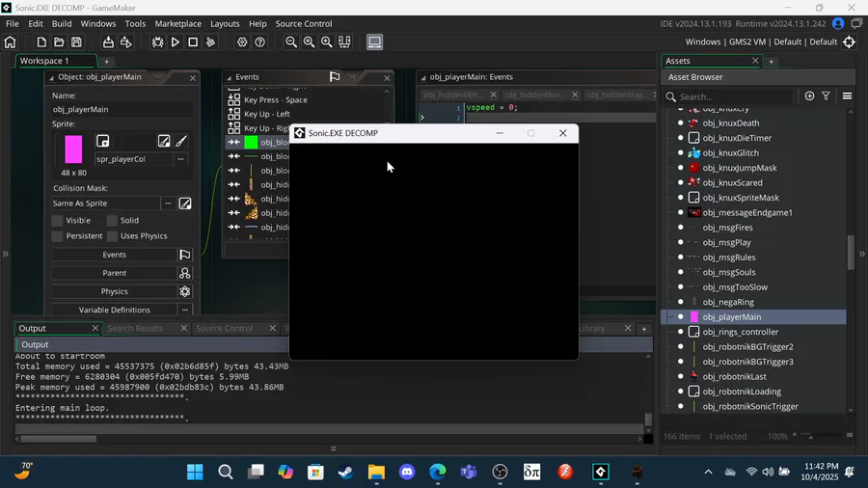Open File Explorer from taskbar

[x=376, y=472]
